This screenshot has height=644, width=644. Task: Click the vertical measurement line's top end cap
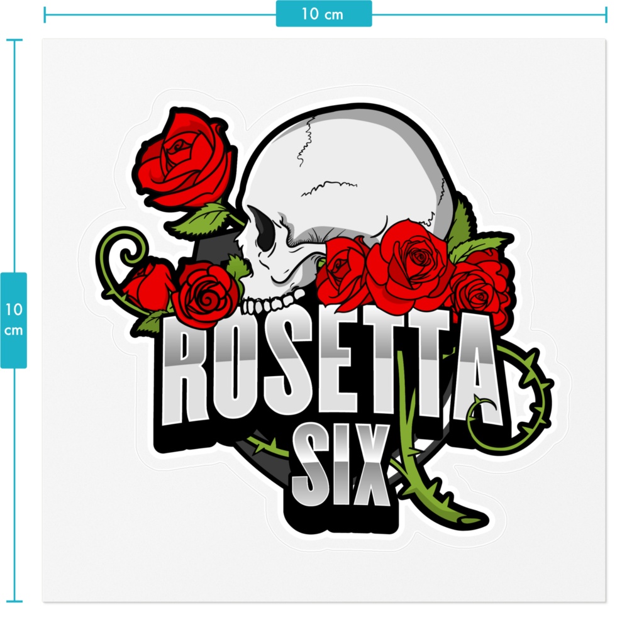pos(15,41)
